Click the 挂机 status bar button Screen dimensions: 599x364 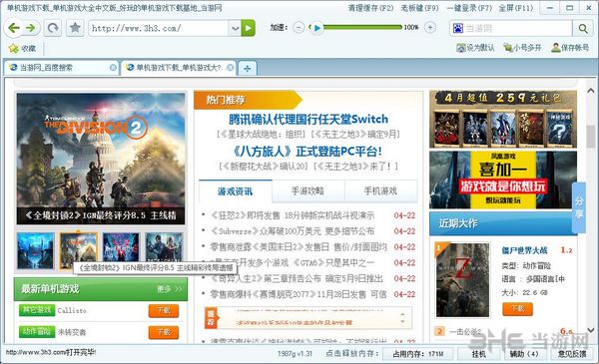coord(478,354)
